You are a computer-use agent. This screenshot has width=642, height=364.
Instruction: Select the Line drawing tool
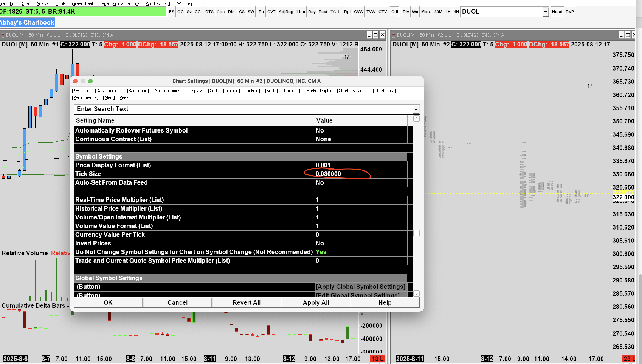coord(300,12)
